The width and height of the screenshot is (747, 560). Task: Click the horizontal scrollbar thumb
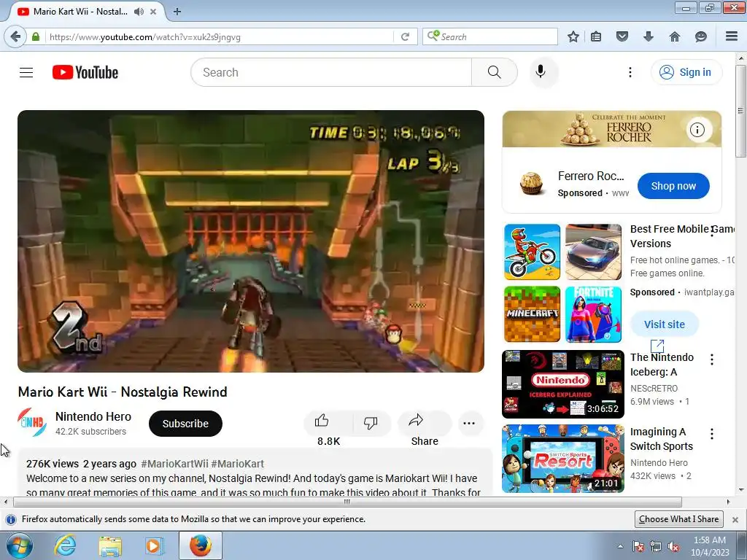click(347, 502)
